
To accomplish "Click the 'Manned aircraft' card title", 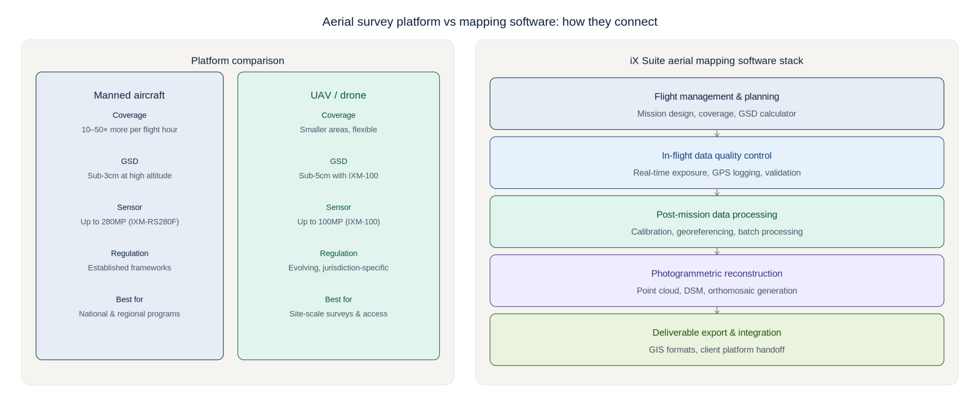I will (129, 95).
